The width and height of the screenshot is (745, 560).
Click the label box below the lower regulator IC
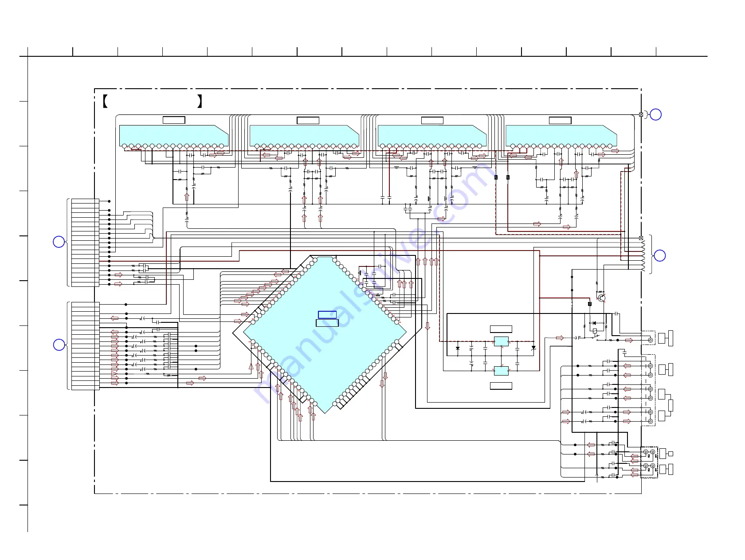[501, 386]
